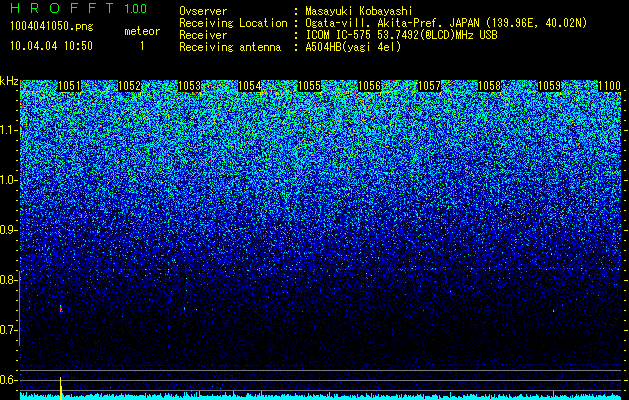Click the meteor count value 1
The image size is (629, 400).
pos(142,46)
